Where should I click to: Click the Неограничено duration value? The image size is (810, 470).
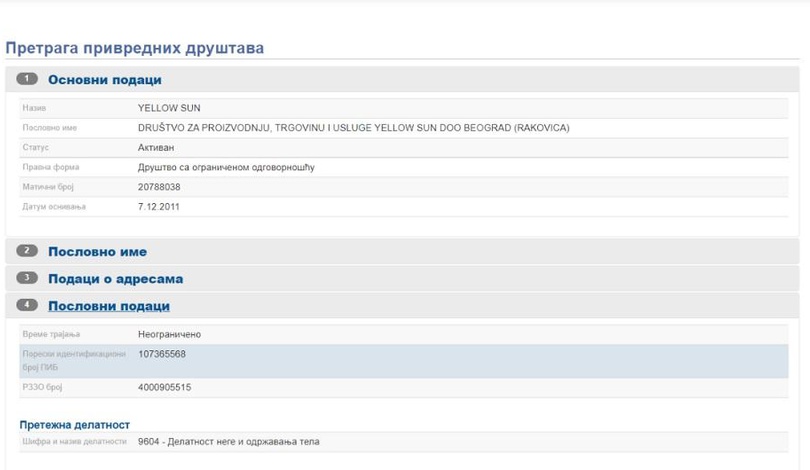pos(169,333)
